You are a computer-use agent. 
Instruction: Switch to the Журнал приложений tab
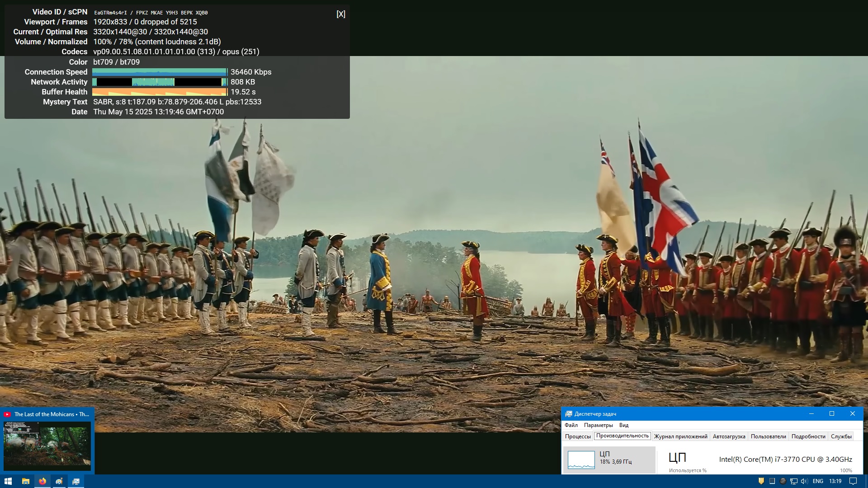pyautogui.click(x=680, y=436)
